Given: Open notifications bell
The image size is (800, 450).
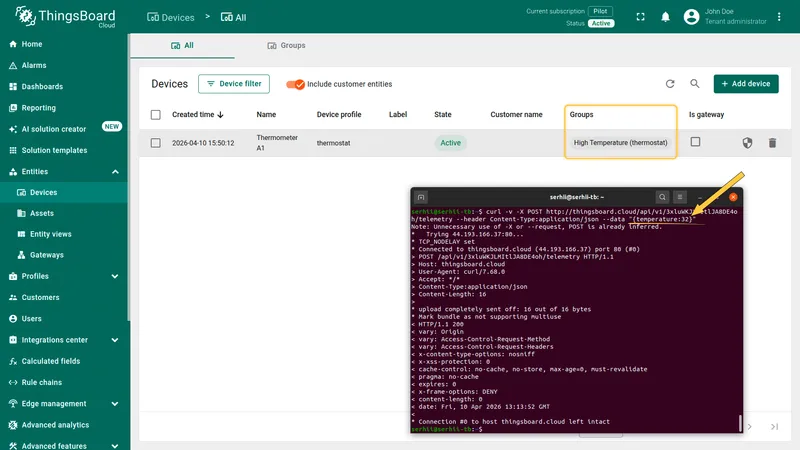Looking at the screenshot, I should pyautogui.click(x=665, y=17).
